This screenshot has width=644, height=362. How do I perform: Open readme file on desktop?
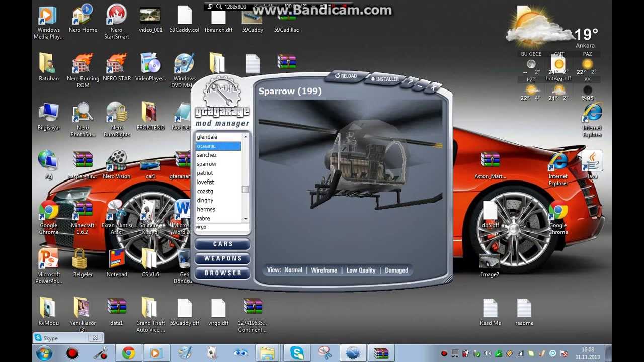524,312
